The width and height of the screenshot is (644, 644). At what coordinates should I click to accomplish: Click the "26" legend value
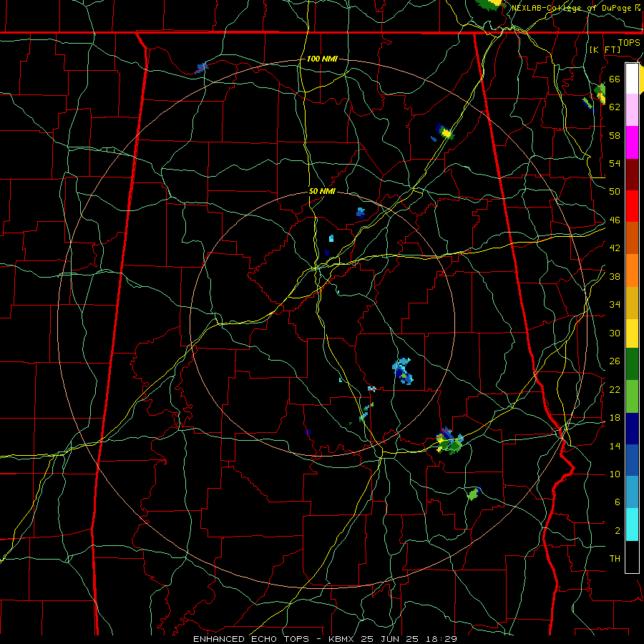point(615,361)
